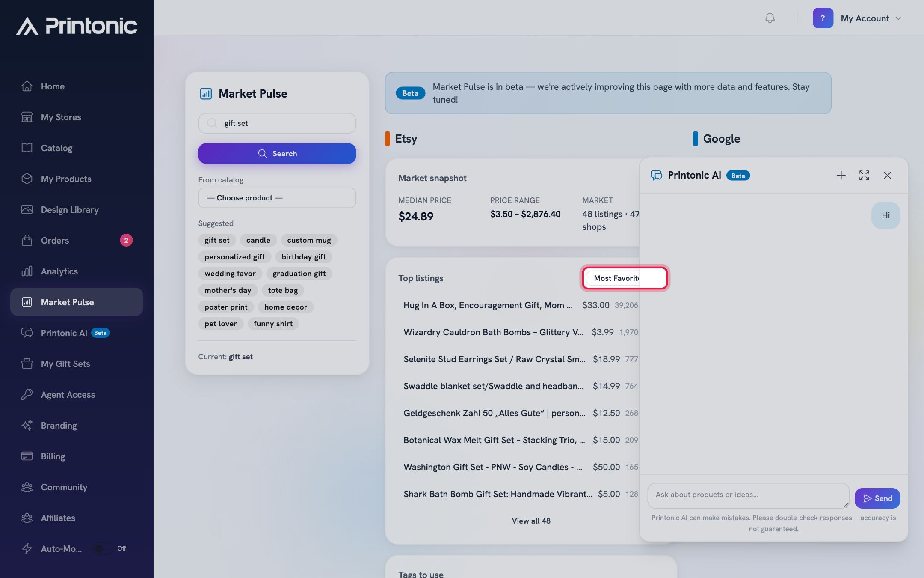Select the 'mother's day' chip
This screenshot has height=578, width=924.
[228, 290]
